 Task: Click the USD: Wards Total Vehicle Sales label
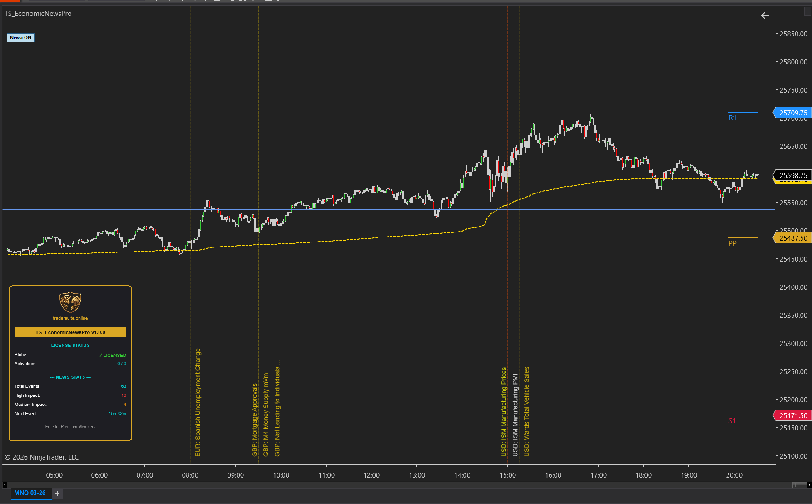(x=526, y=412)
